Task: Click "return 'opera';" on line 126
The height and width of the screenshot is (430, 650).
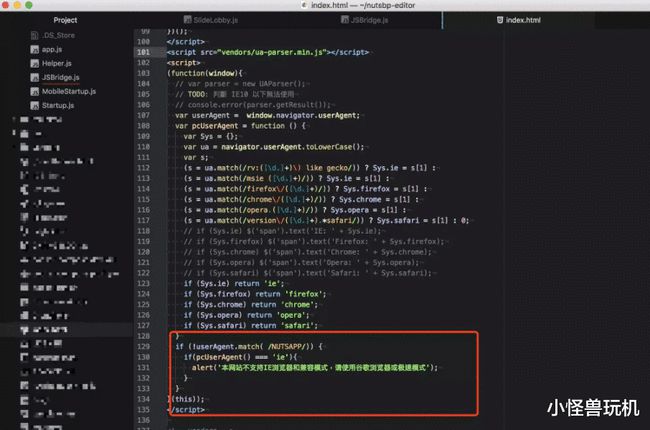Action: tap(280, 315)
